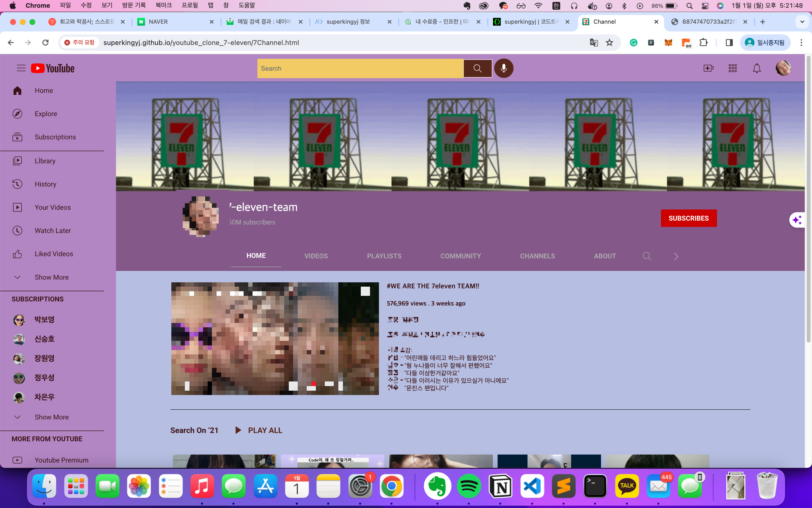The height and width of the screenshot is (508, 812).
Task: Click the floating sparkle assistant button
Action: 797,220
